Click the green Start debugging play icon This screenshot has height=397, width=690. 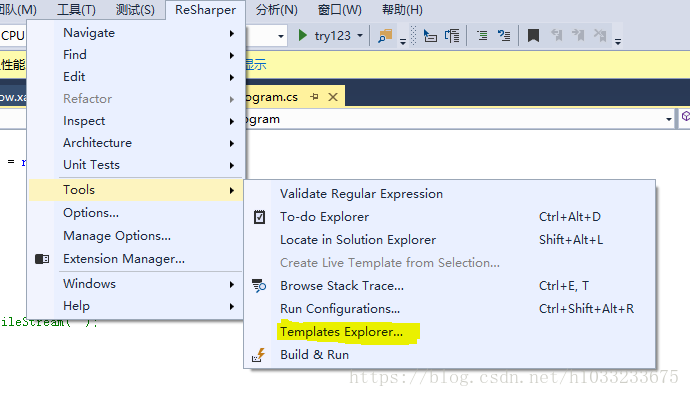[x=302, y=35]
